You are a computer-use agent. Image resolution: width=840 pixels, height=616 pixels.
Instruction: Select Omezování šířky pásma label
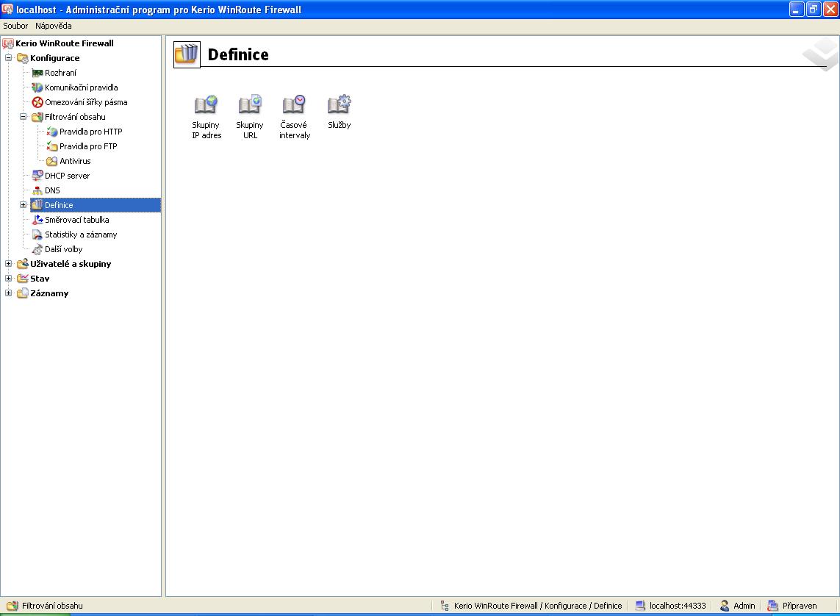point(86,102)
